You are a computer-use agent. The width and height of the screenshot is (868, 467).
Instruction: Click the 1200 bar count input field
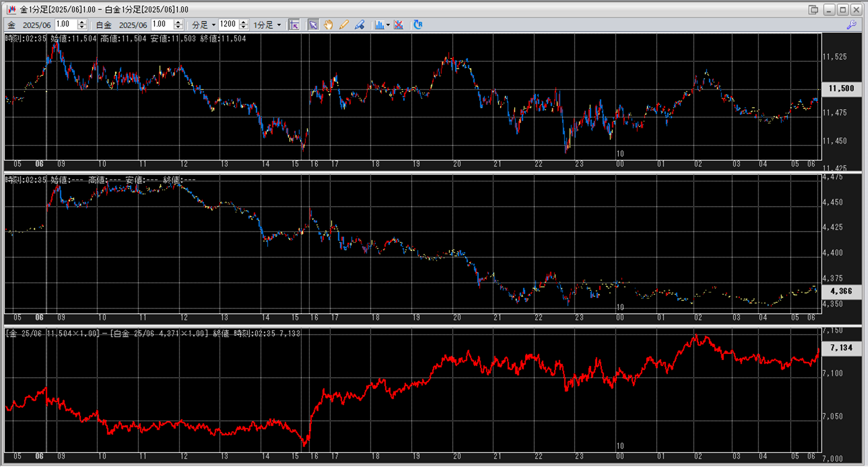coord(228,25)
